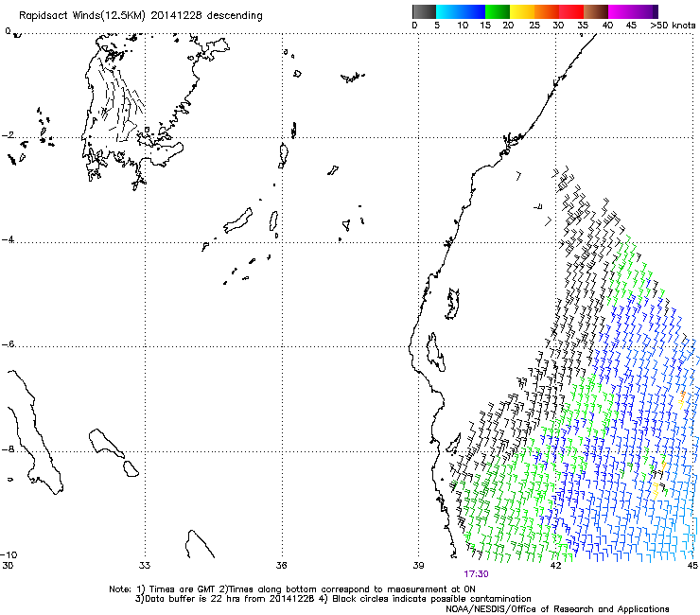Click the "-6" latitude axis label
Image resolution: width=700 pixels, height=615 pixels.
point(8,343)
